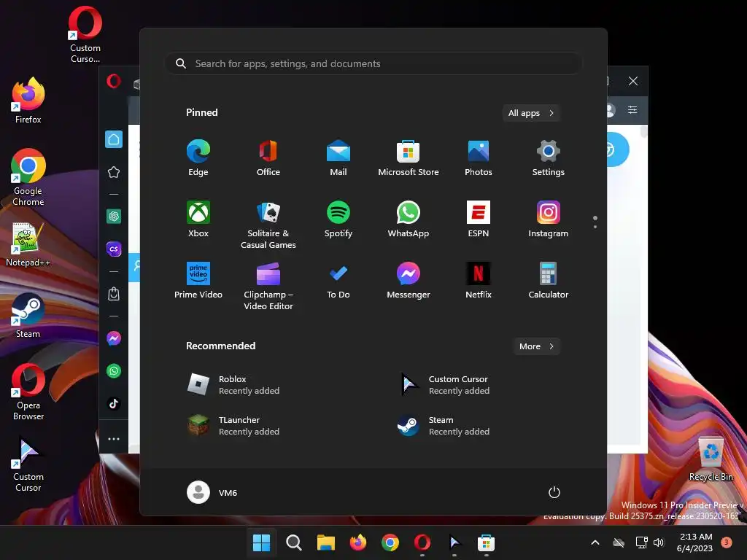Open Clipchamp Video Editor
The width and height of the screenshot is (747, 560).
268,286
